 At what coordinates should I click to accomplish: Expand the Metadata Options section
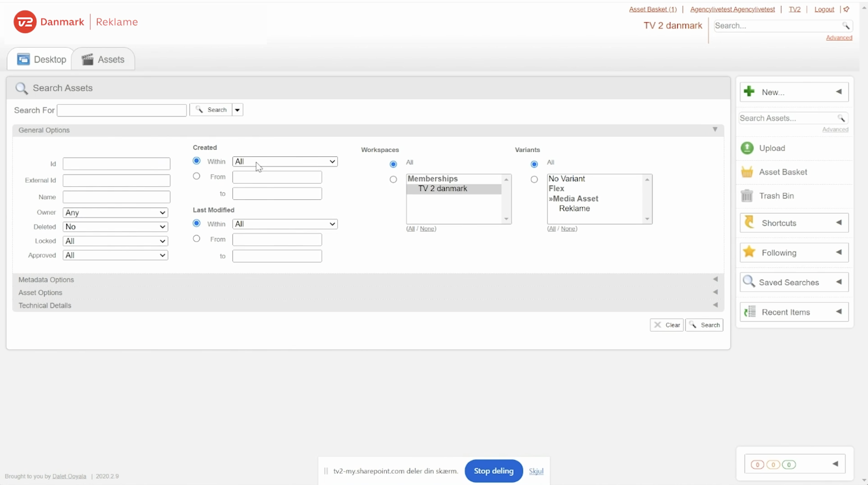coord(46,279)
